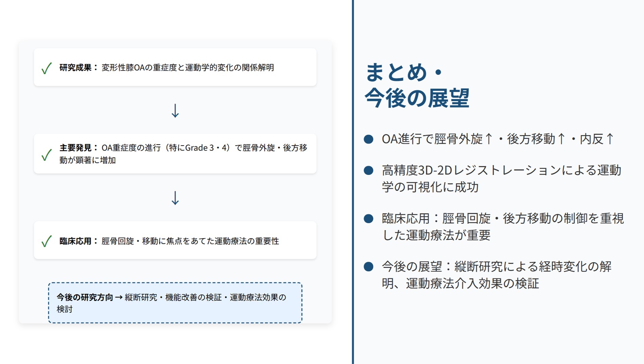
Task: Click the green checkmark beside 臨床応用
Action: 46,241
